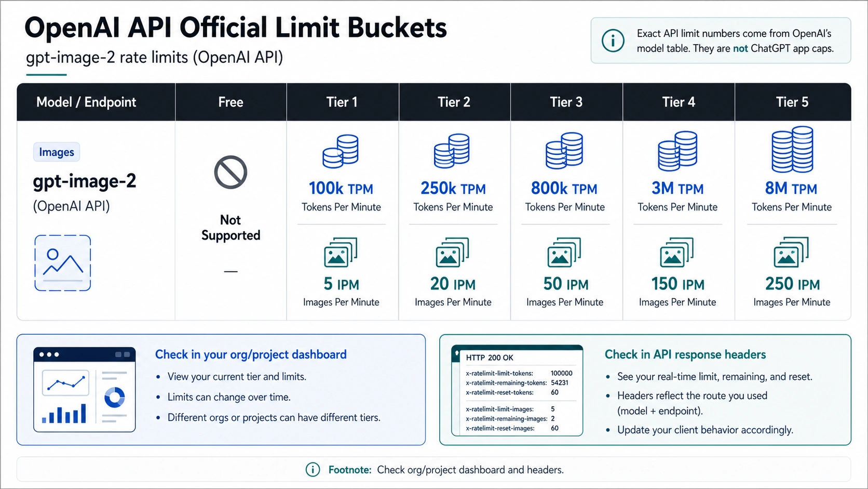Click the 3M TPM value
This screenshot has height=489, width=868.
(677, 188)
